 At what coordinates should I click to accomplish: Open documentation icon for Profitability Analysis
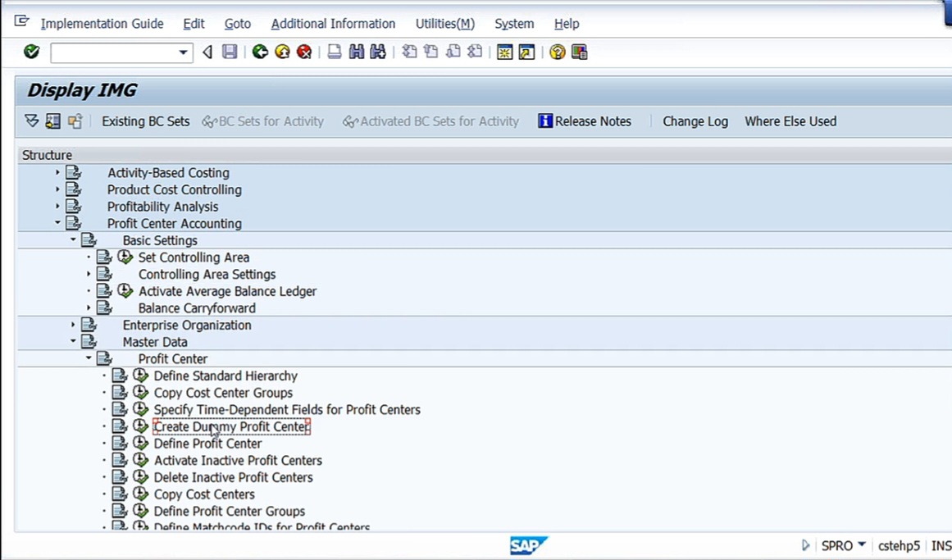coord(74,207)
